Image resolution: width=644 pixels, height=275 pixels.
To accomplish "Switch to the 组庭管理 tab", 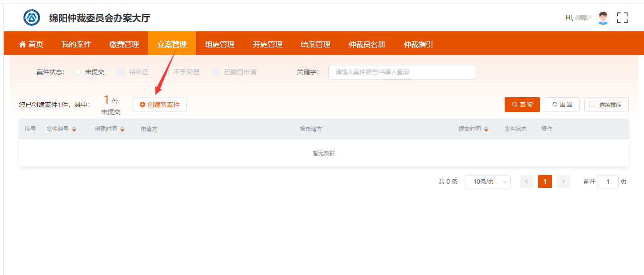I will click(x=219, y=43).
